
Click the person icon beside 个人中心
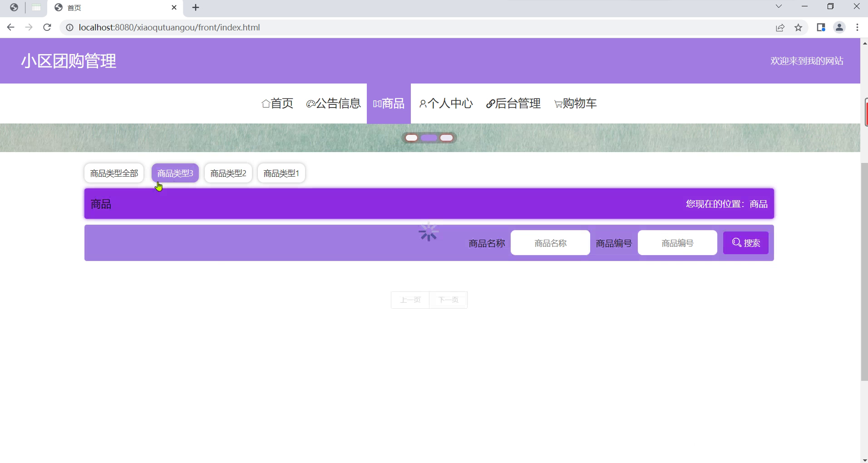coord(423,104)
